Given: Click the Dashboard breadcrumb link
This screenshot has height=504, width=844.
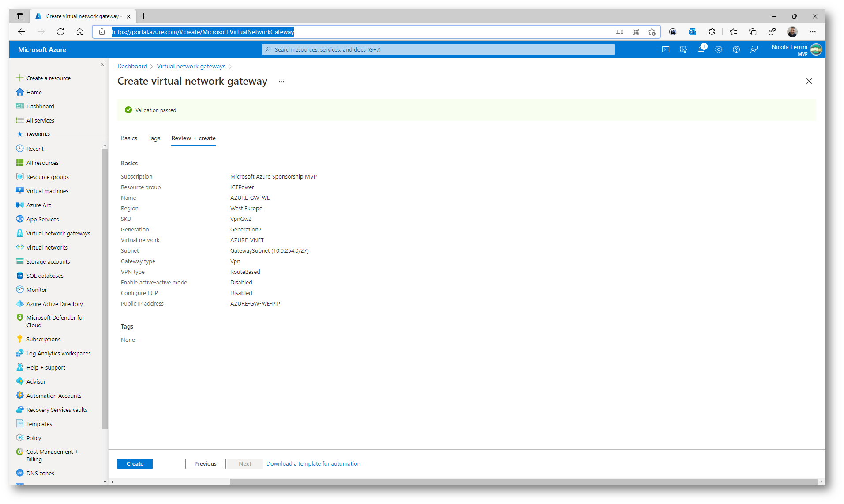Looking at the screenshot, I should click(132, 66).
